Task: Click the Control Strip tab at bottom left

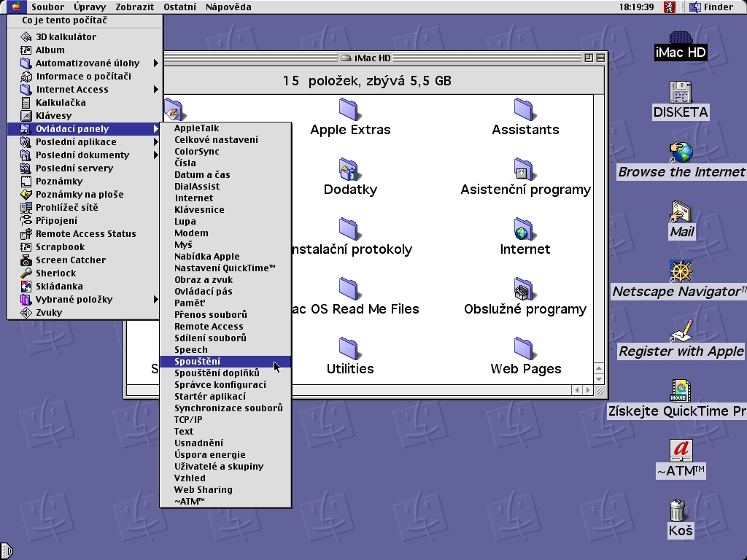Action: coord(6,551)
